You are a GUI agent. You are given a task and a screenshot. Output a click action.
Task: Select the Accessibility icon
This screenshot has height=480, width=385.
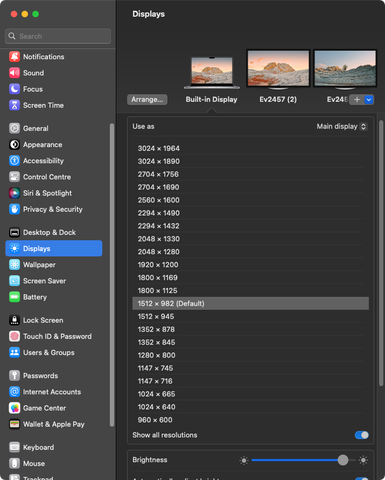[14, 161]
